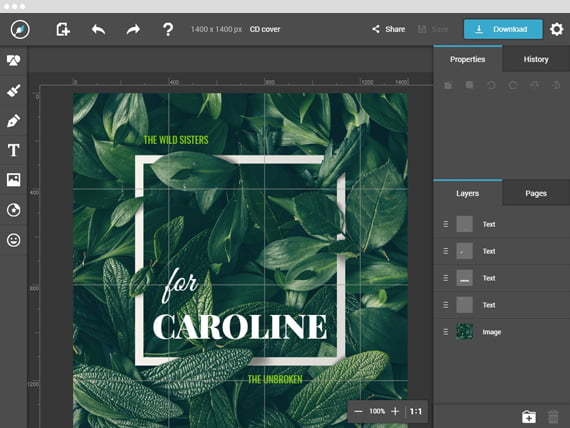
Task: Click the first dimmed arrange icon in Properties
Action: pyautogui.click(x=448, y=85)
